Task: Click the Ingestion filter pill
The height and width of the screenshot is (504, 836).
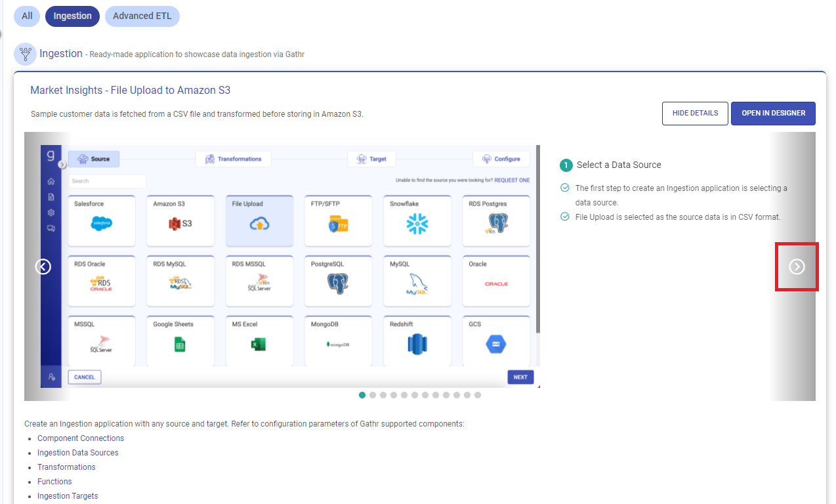Action: coord(72,16)
